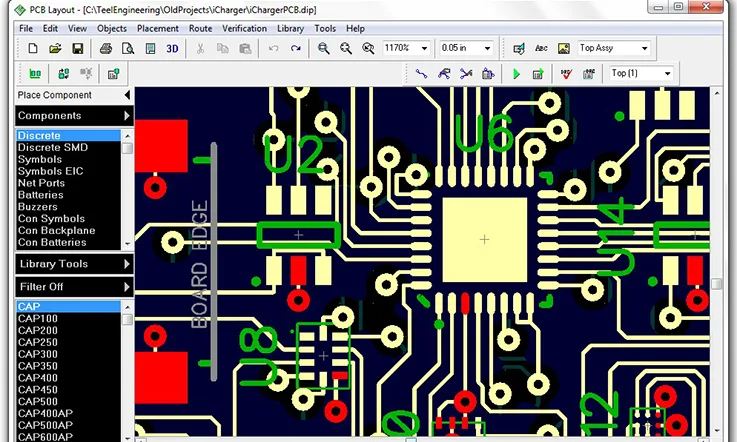Viewport: 737px width, 442px height.
Task: Open the Top Assy layer dropdown
Action: (x=644, y=48)
